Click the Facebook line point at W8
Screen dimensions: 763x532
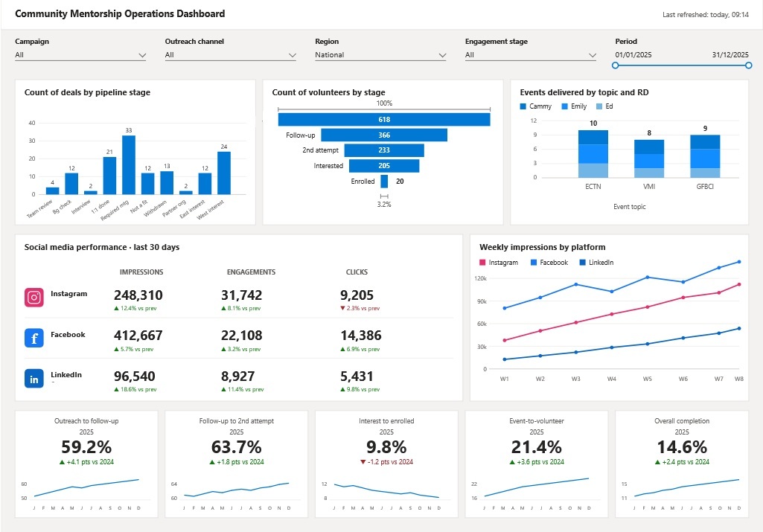click(x=739, y=262)
